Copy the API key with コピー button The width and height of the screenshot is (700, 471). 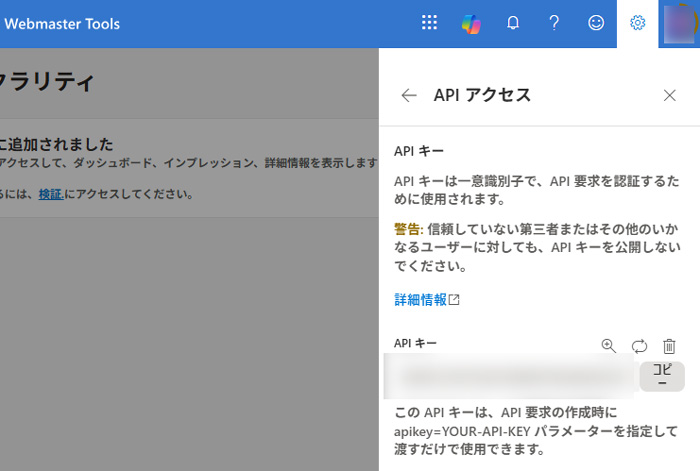662,376
